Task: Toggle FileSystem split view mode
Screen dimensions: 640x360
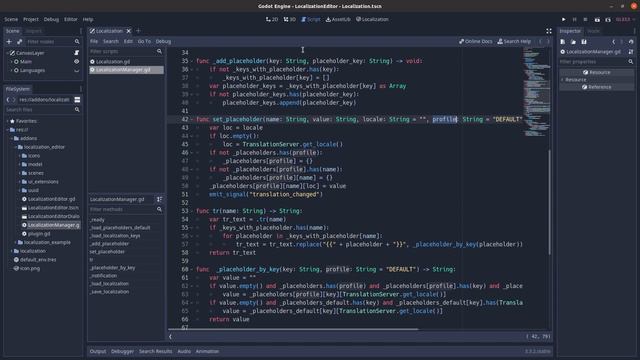Action: (77, 100)
